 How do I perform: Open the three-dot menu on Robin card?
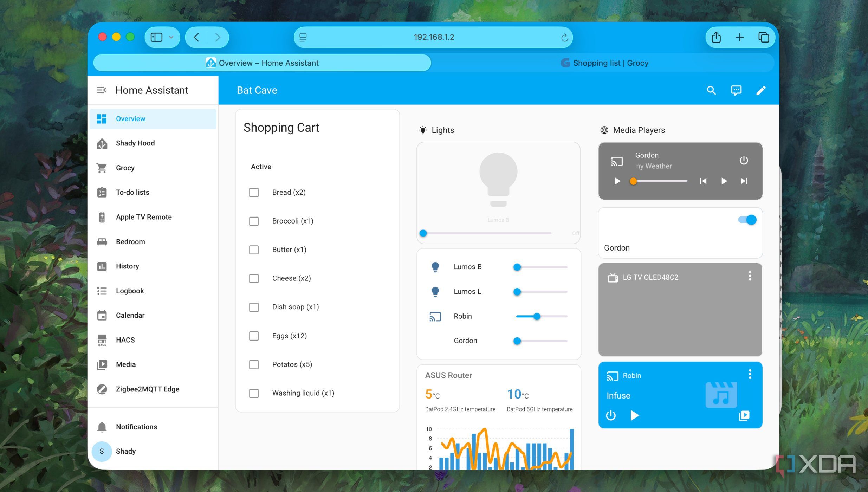pyautogui.click(x=750, y=374)
